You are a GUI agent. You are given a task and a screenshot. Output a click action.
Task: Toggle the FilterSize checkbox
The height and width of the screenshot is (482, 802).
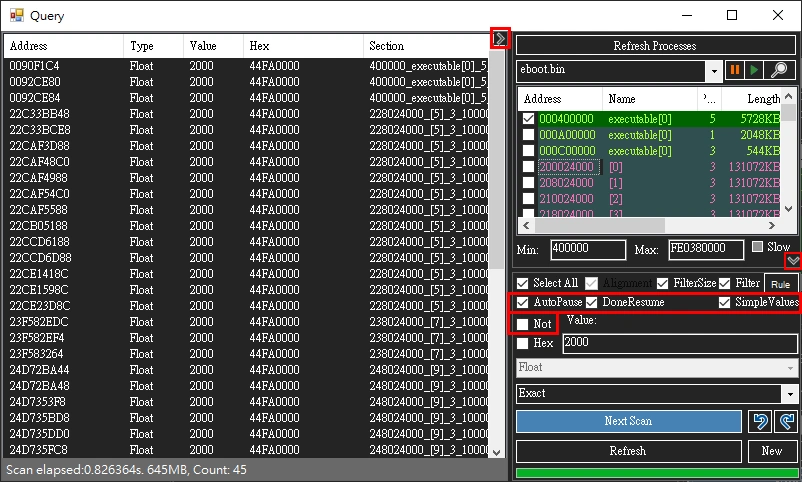coord(662,283)
